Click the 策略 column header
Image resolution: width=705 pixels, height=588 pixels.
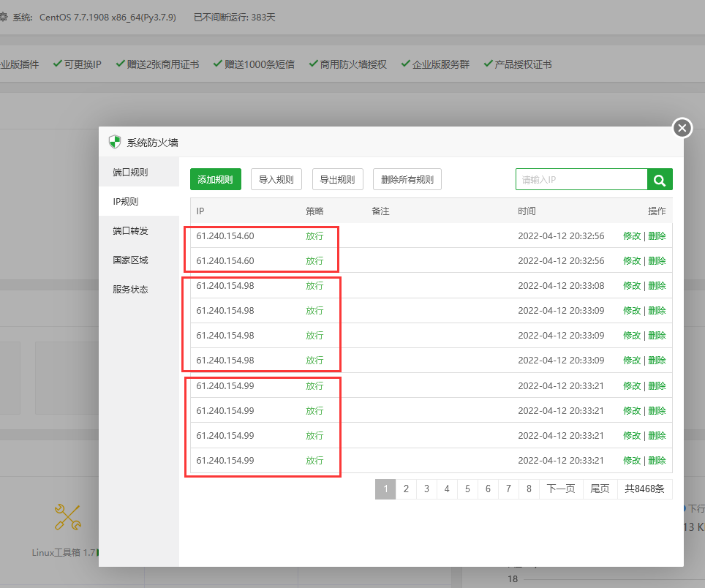click(314, 211)
